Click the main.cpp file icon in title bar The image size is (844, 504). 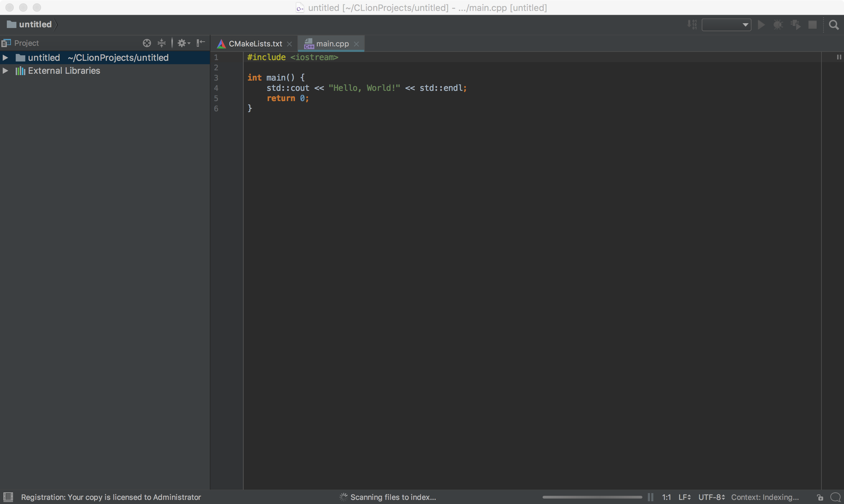[300, 8]
